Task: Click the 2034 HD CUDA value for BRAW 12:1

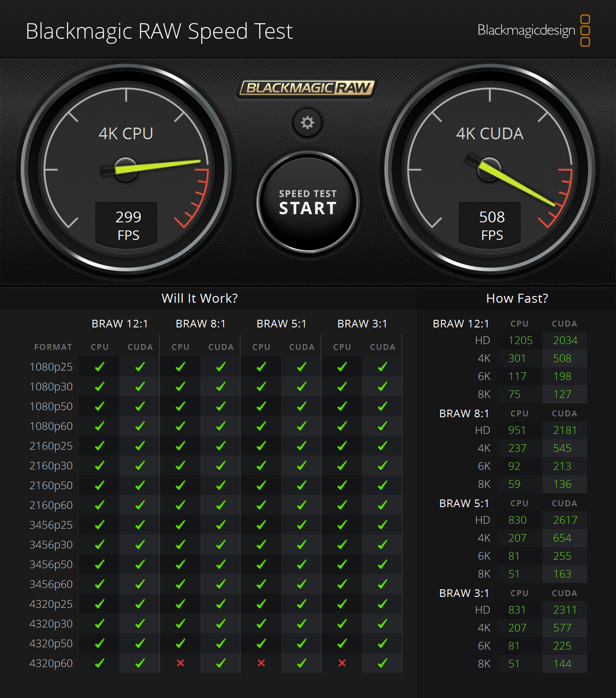Action: point(565,340)
